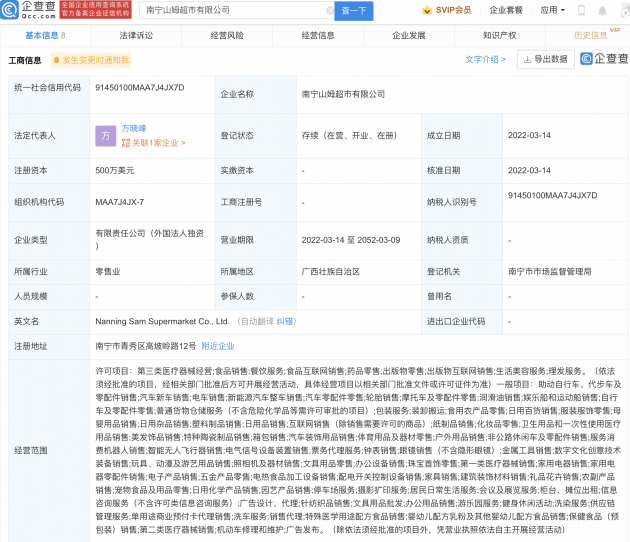Switch to the 经营风险 tab
Image resolution: width=630 pixels, height=542 pixels.
click(227, 35)
